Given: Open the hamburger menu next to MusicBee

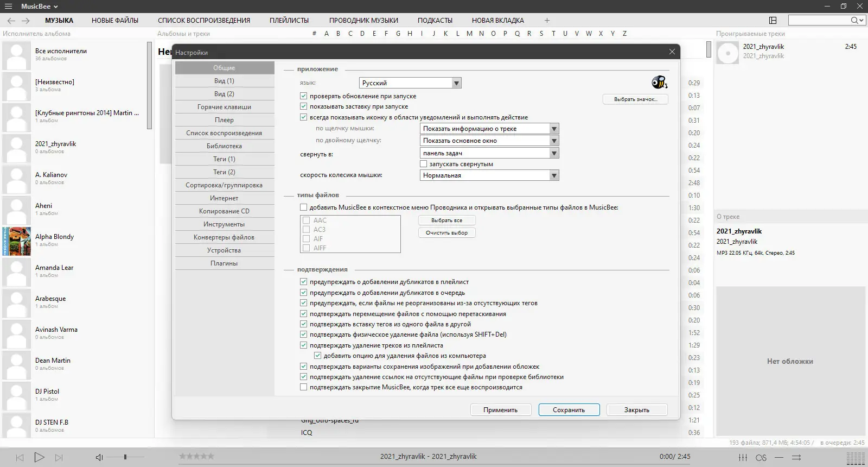Looking at the screenshot, I should click(x=8, y=7).
